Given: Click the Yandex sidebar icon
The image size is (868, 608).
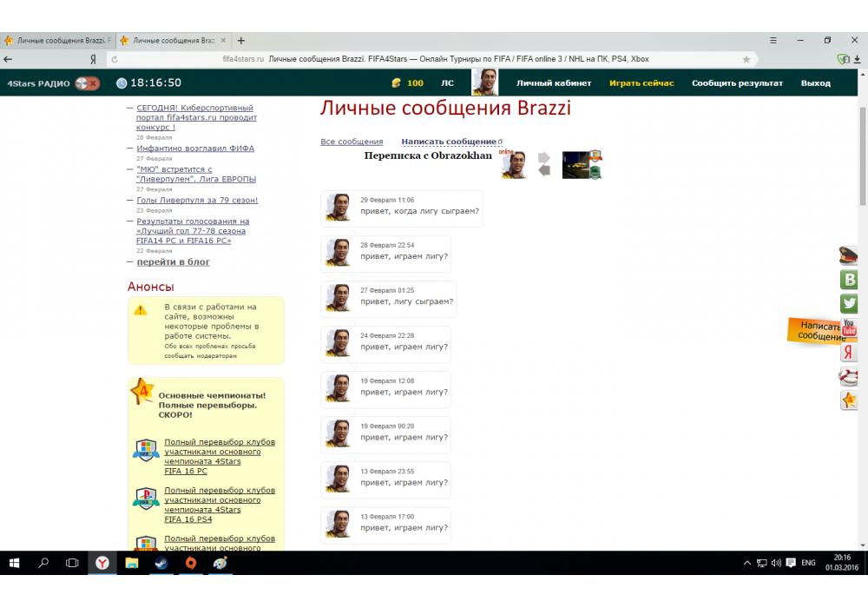Looking at the screenshot, I should click(x=849, y=353).
